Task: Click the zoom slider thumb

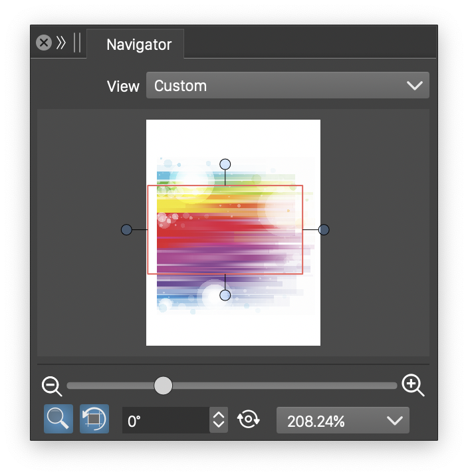Action: pyautogui.click(x=163, y=386)
